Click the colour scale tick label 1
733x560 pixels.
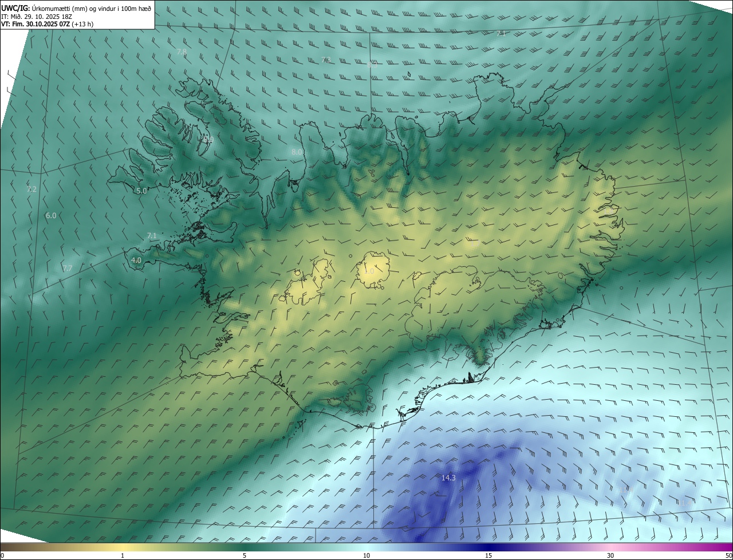tap(123, 555)
